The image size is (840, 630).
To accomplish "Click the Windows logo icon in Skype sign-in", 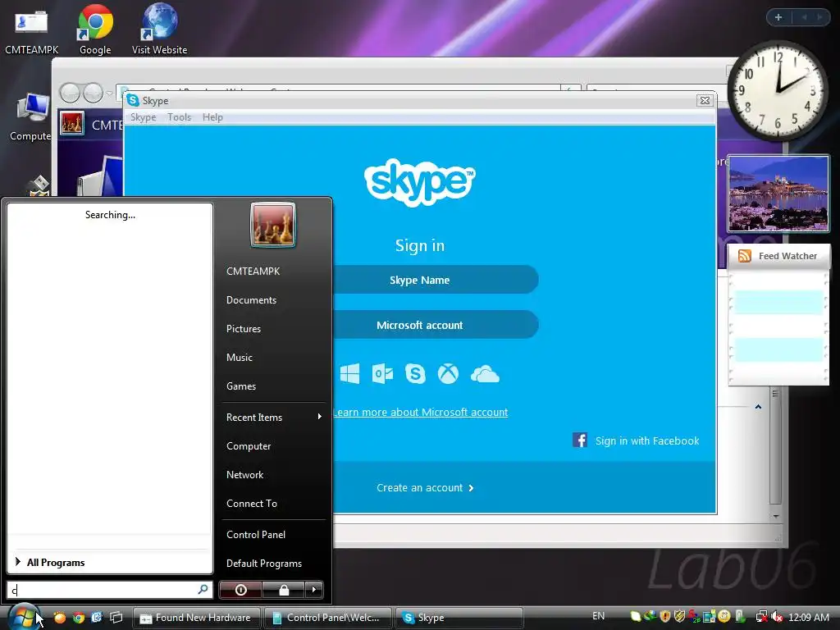I will click(x=349, y=373).
